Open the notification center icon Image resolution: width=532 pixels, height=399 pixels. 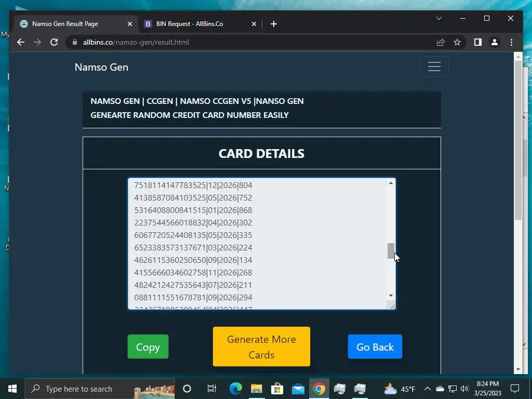point(515,389)
